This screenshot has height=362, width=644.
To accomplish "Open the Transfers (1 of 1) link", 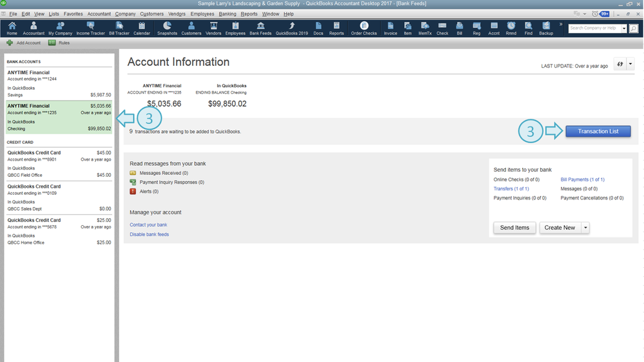I will pos(511,188).
